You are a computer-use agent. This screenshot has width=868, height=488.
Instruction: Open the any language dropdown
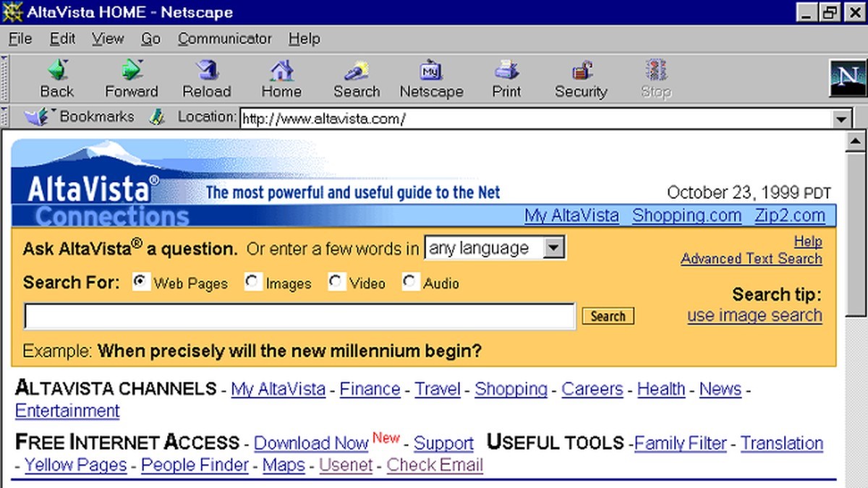click(553, 249)
